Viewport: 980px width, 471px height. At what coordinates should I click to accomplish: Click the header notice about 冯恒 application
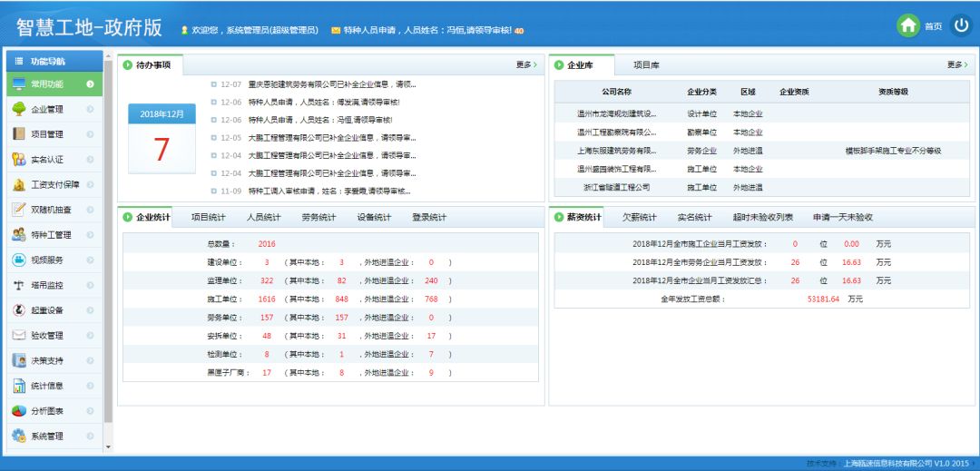426,30
